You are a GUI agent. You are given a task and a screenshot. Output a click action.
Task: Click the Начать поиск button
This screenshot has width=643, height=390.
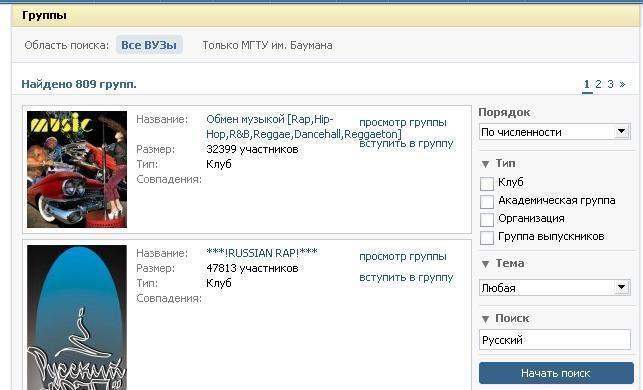(556, 373)
